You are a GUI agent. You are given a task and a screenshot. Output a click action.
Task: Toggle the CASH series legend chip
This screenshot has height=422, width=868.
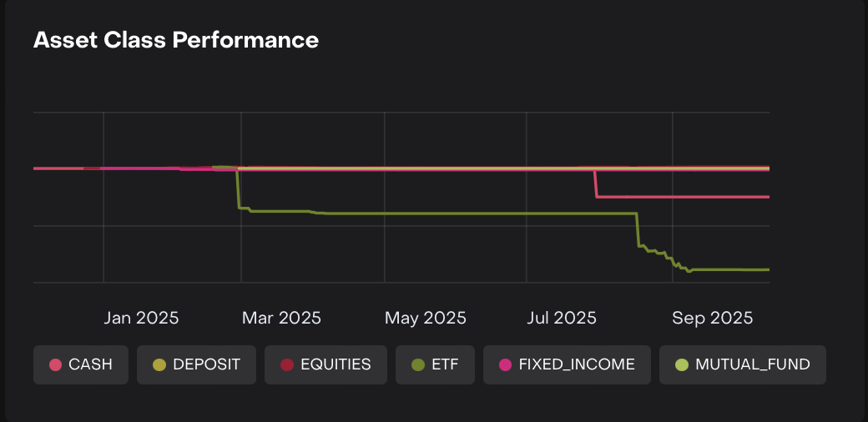point(81,364)
